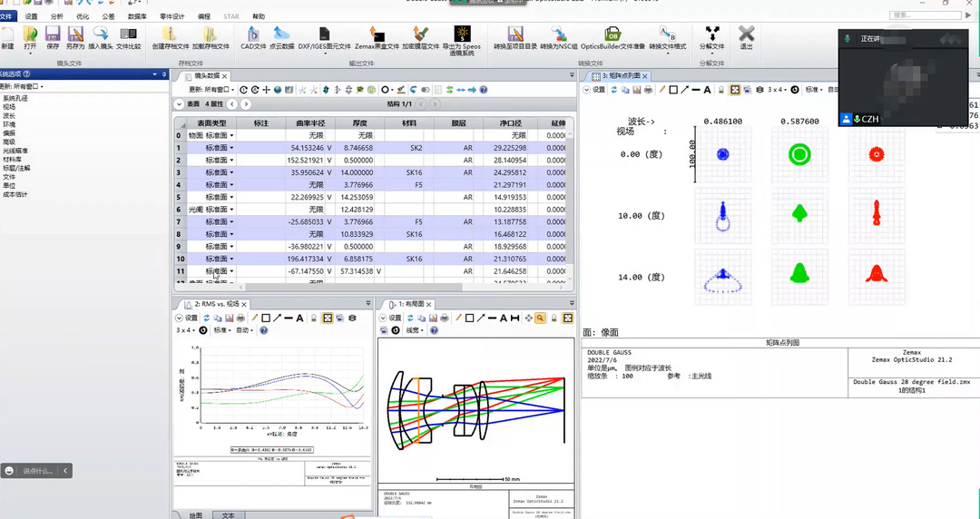Toggle the highlighted fit-window icon in RMS vs. 视场 toolbar
Screen dimensions: 980x519
pyautogui.click(x=328, y=318)
